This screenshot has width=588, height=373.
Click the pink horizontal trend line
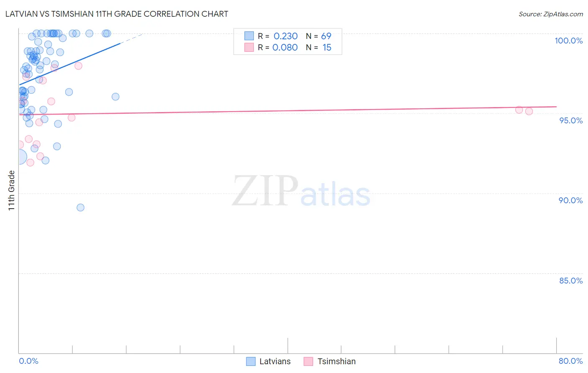point(288,110)
